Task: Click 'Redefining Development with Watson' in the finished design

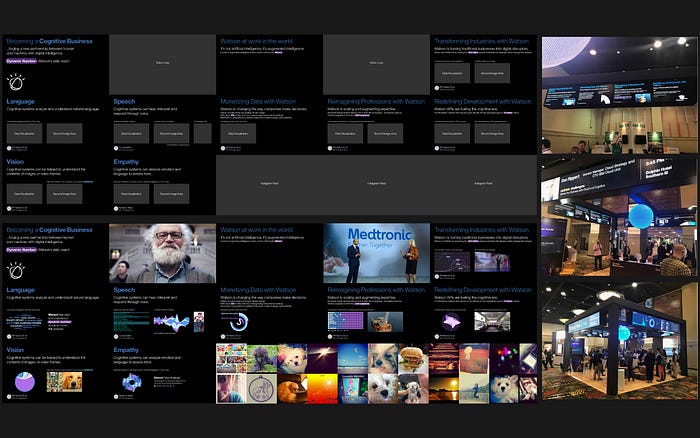Action: (x=483, y=290)
